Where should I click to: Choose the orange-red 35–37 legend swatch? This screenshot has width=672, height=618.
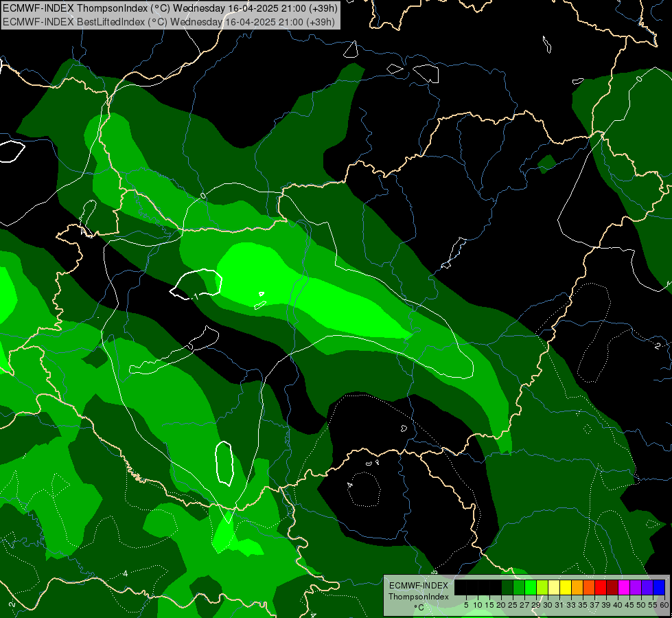coord(589,587)
